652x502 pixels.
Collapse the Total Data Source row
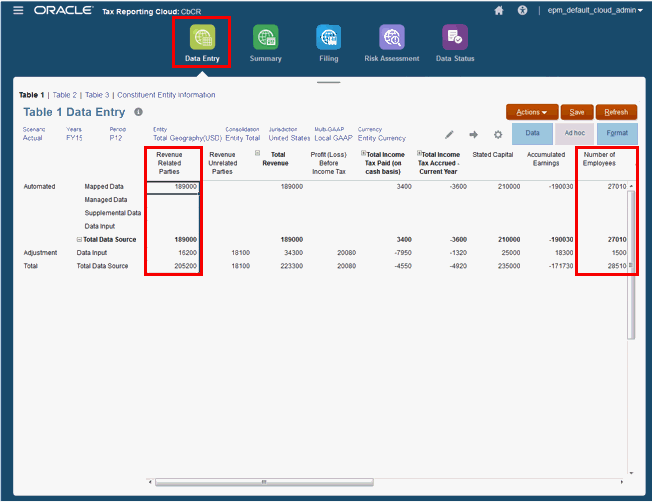[x=79, y=240]
